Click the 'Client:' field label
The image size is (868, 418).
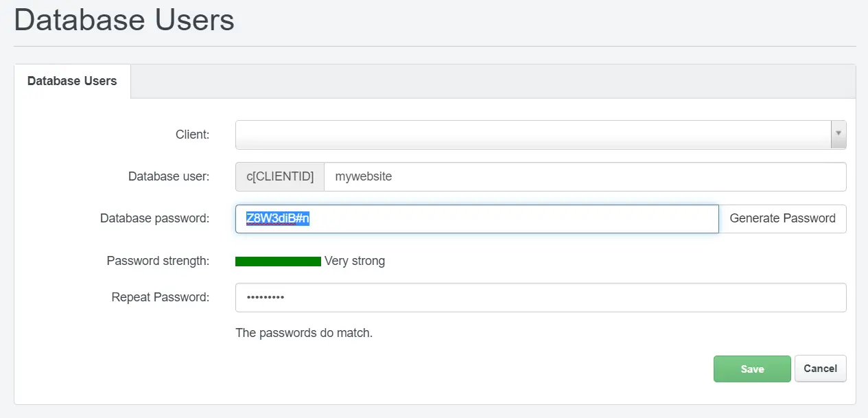coord(192,135)
